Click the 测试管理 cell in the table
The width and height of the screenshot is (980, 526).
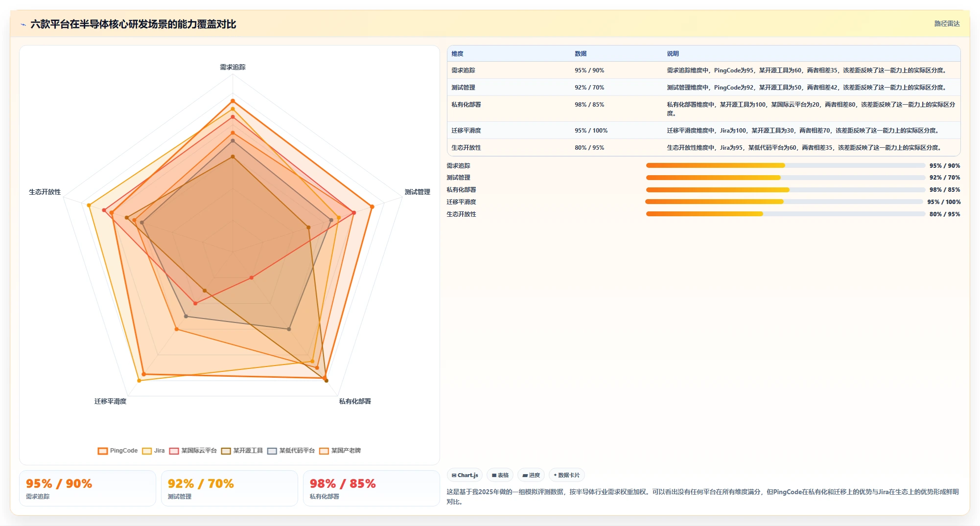[463, 88]
